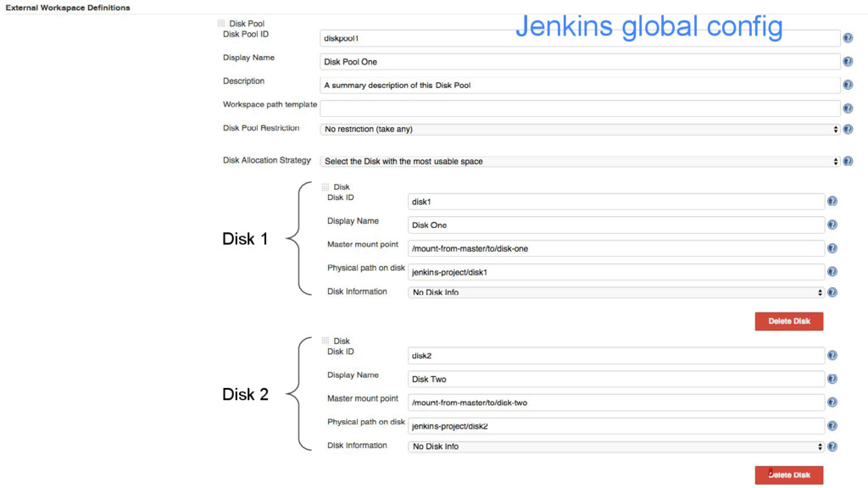868x488 pixels.
Task: Click the /mount-from-master/to/disk-two field
Action: tap(616, 402)
